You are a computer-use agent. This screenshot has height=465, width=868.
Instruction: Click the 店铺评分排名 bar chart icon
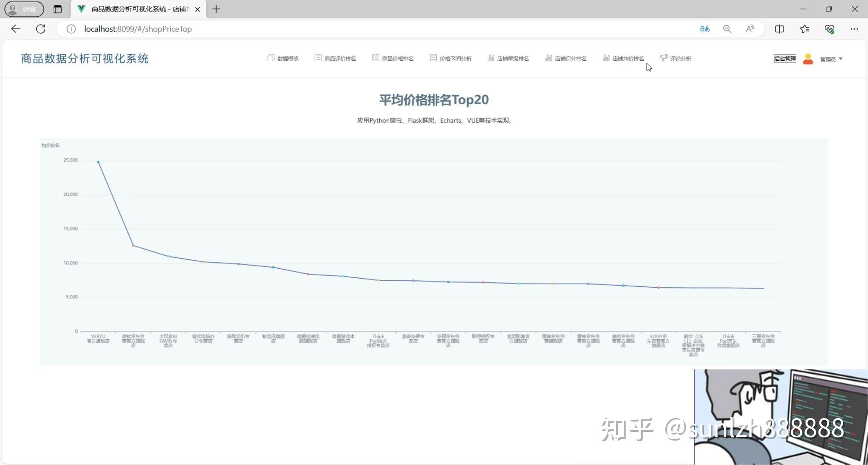tap(549, 58)
